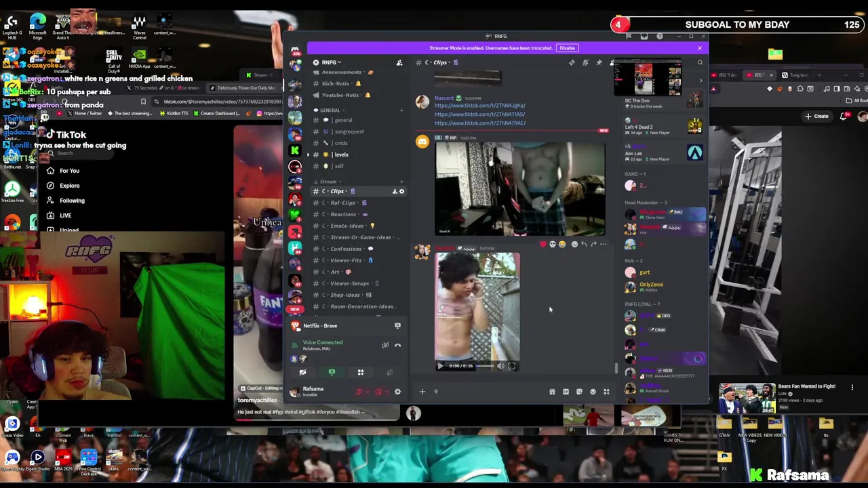Screen dimensions: 868x488
Task: Click the YouTube Create button
Action: pos(816,117)
